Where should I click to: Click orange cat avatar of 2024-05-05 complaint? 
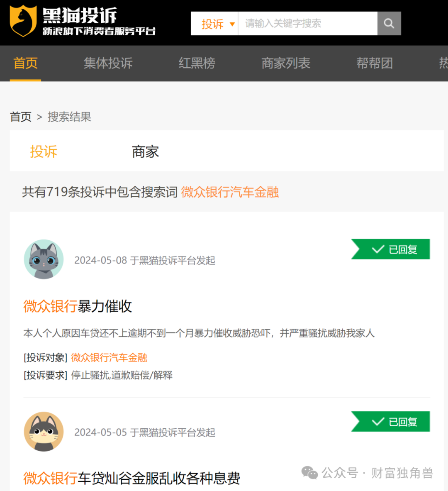click(44, 432)
